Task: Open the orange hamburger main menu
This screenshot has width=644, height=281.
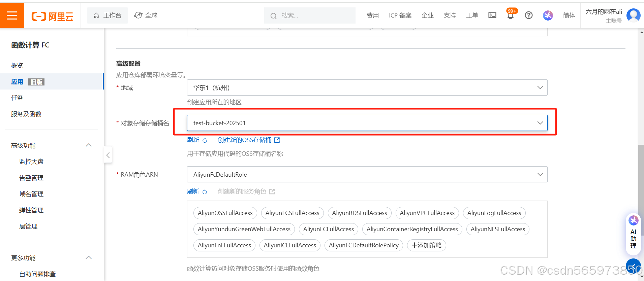Action: tap(12, 15)
